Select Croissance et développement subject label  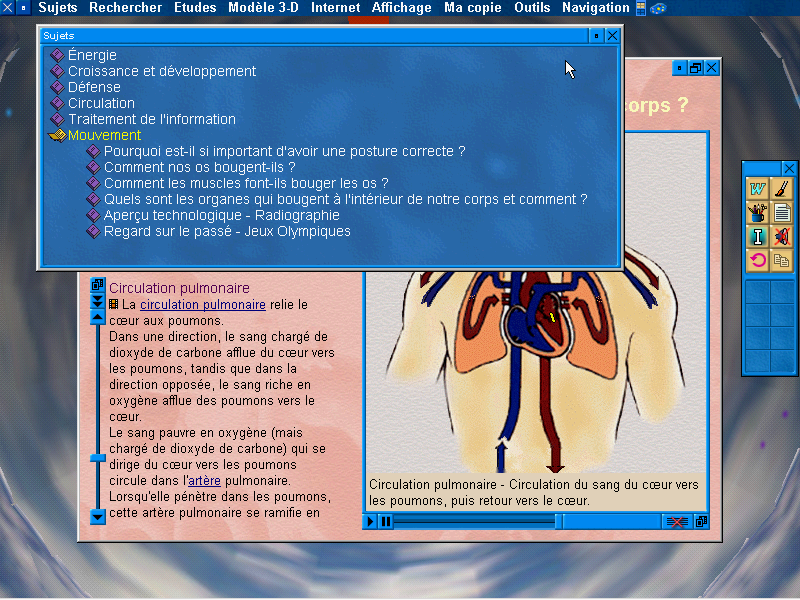click(x=162, y=71)
